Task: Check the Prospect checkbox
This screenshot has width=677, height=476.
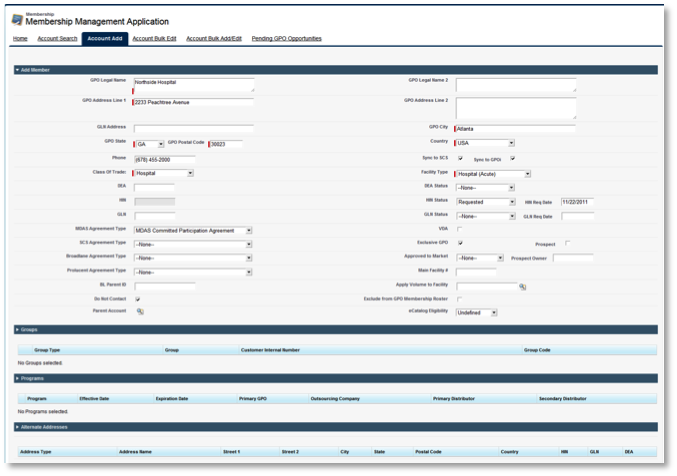Action: click(x=567, y=243)
